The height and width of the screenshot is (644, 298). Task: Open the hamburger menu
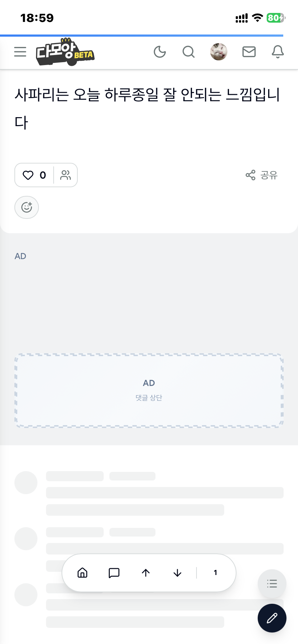(x=20, y=52)
